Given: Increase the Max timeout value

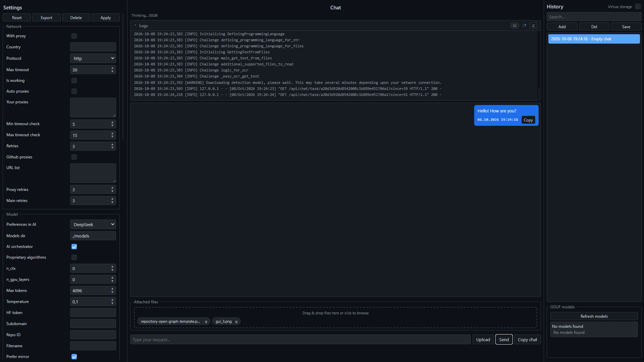Looking at the screenshot, I should (x=112, y=68).
